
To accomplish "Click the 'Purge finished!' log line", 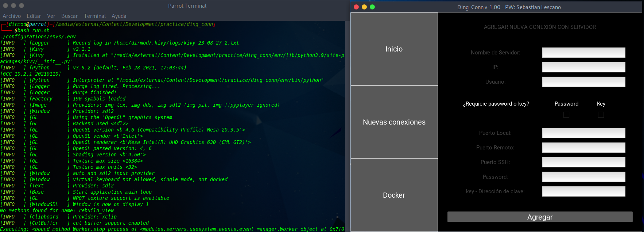I will coord(95,93).
